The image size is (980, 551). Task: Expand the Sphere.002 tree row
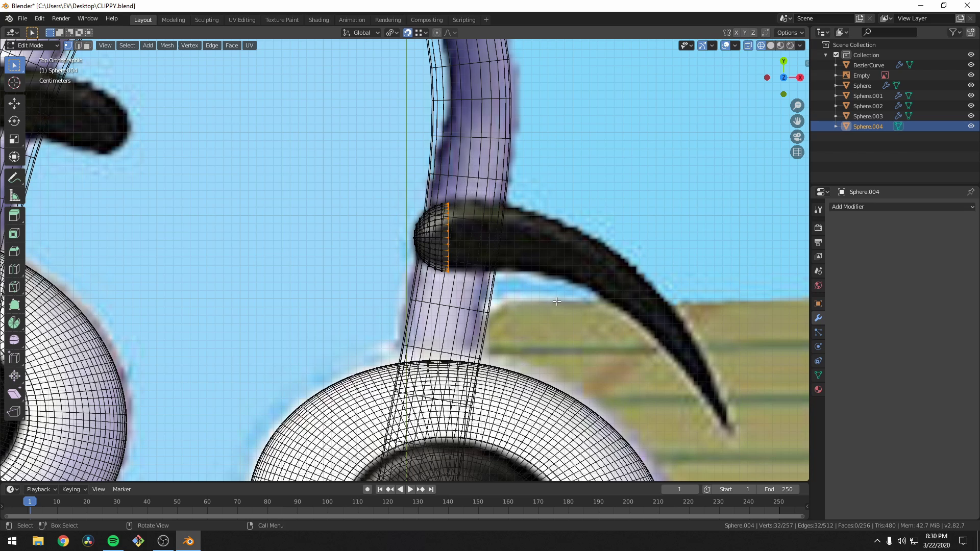[836, 106]
